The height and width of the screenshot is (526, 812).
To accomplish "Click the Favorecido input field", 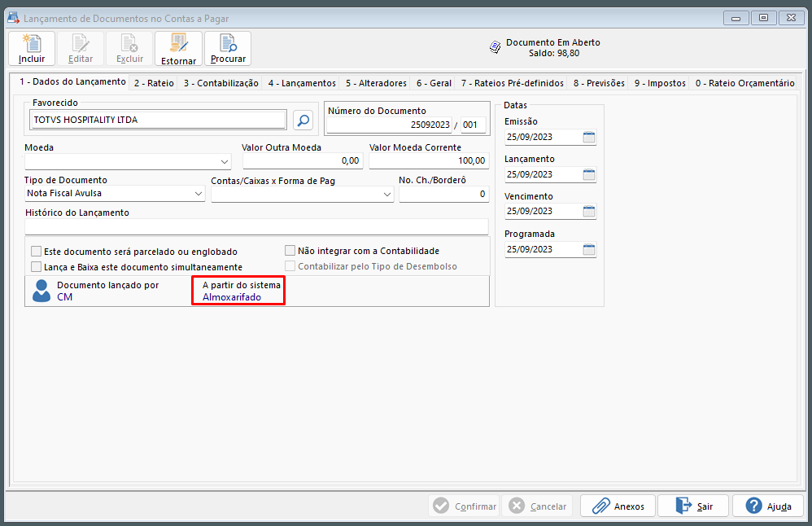I will point(157,120).
